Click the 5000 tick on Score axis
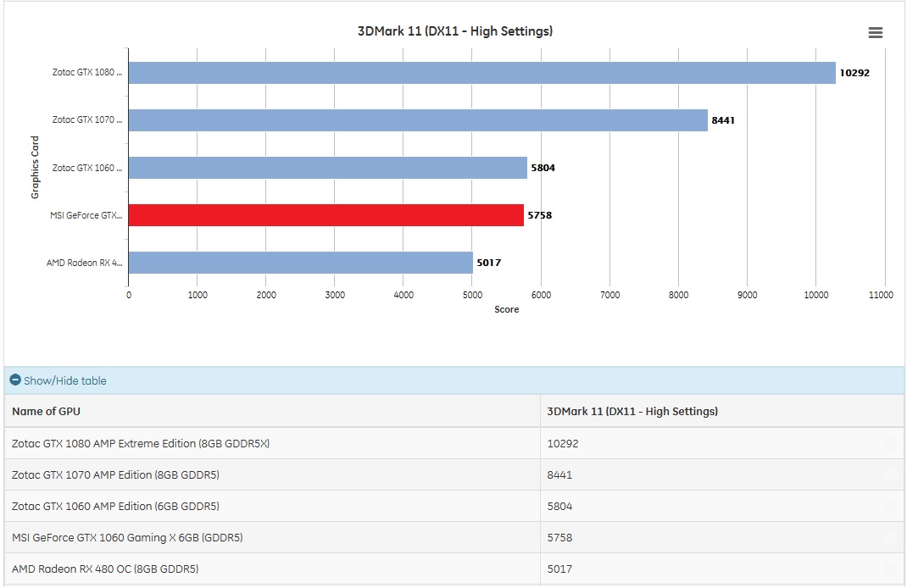The image size is (907, 588). point(473,295)
